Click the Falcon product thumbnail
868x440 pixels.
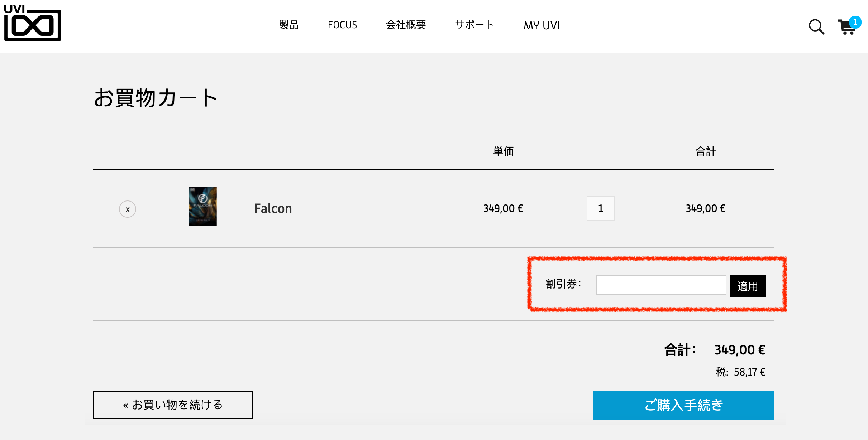coord(203,207)
